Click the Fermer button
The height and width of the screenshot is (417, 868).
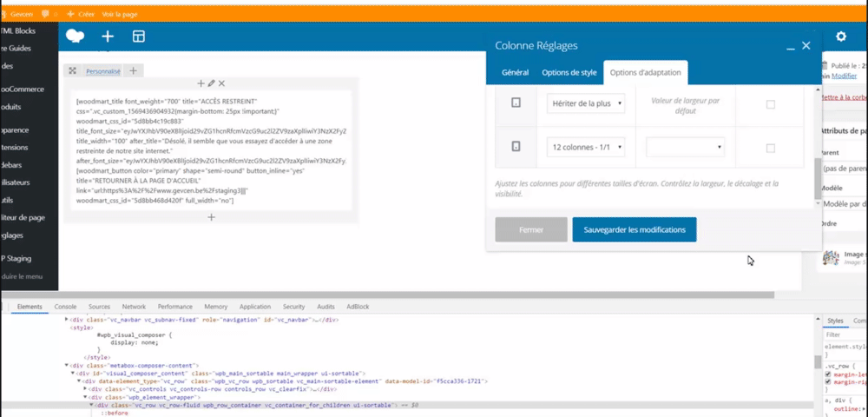[x=531, y=230]
